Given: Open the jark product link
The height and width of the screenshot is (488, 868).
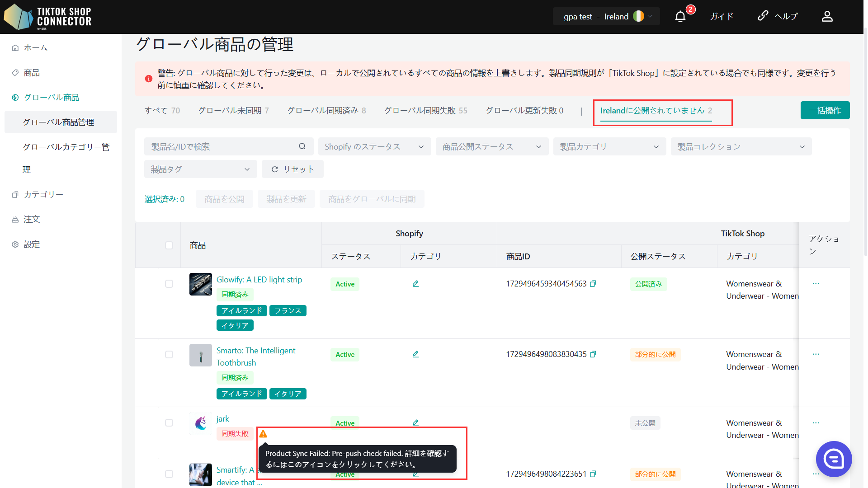Looking at the screenshot, I should tap(223, 419).
